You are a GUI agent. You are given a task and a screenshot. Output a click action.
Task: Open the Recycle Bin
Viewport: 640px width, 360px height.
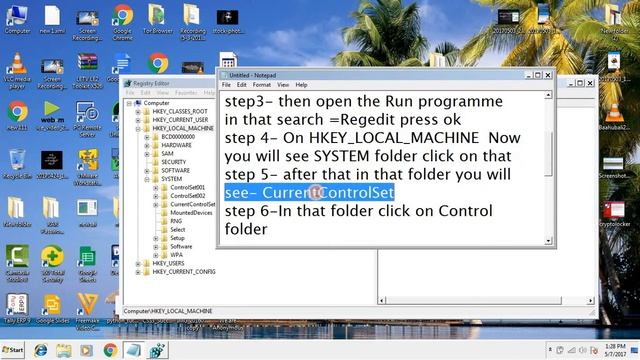pyautogui.click(x=17, y=164)
